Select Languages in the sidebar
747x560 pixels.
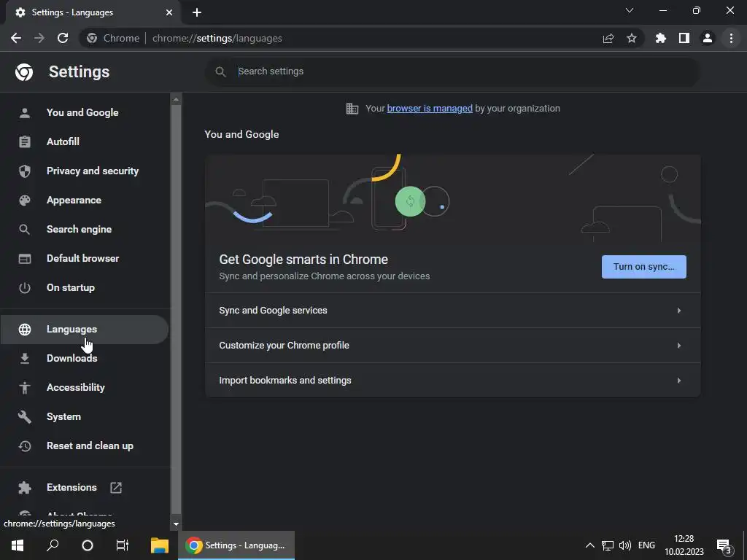click(84, 330)
